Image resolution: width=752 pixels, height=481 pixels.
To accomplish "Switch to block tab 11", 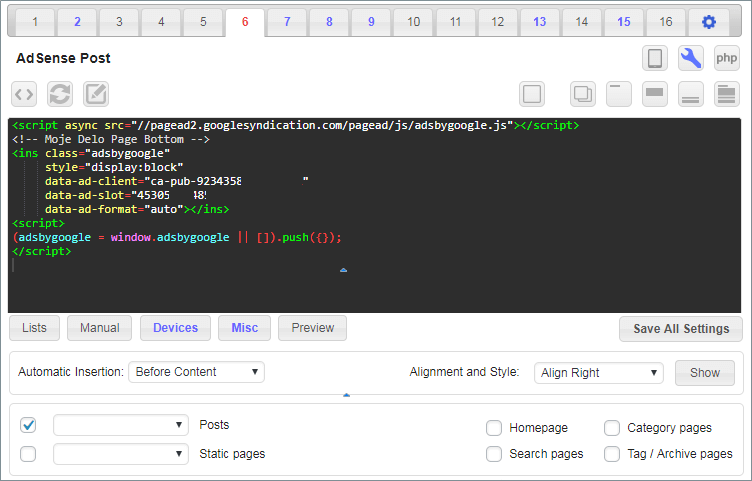I will 456,22.
